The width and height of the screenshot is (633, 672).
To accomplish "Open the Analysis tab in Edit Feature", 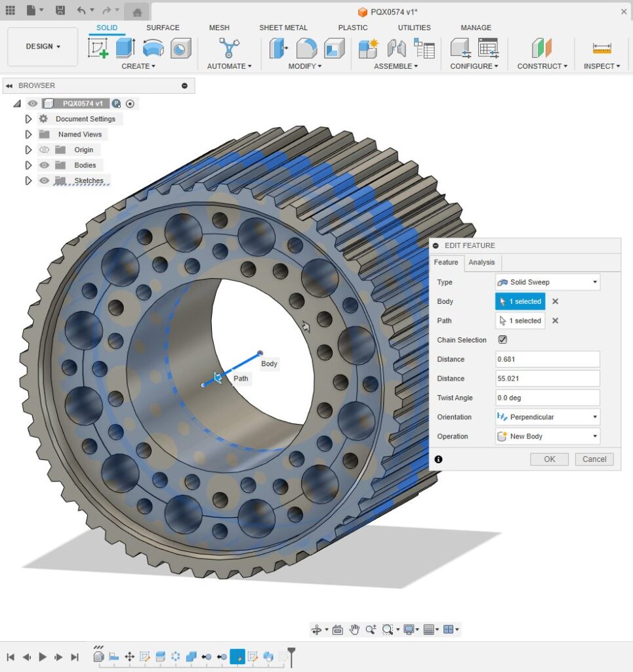I will [481, 262].
